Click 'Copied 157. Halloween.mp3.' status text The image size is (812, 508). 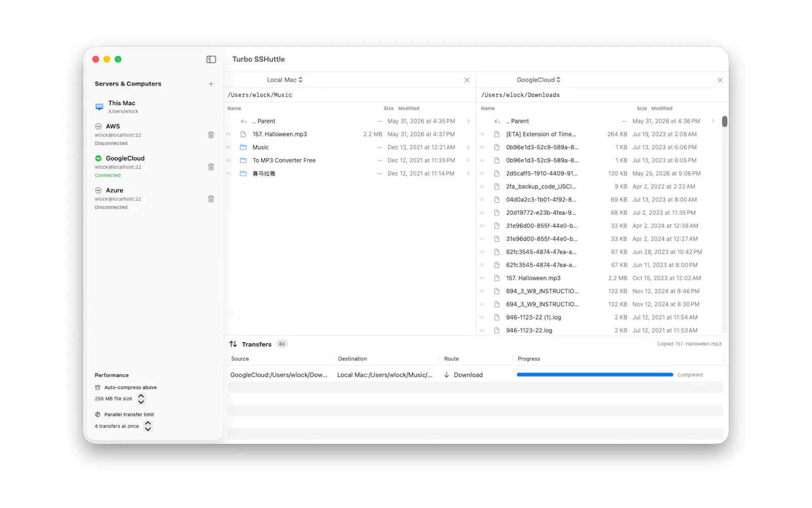(689, 344)
